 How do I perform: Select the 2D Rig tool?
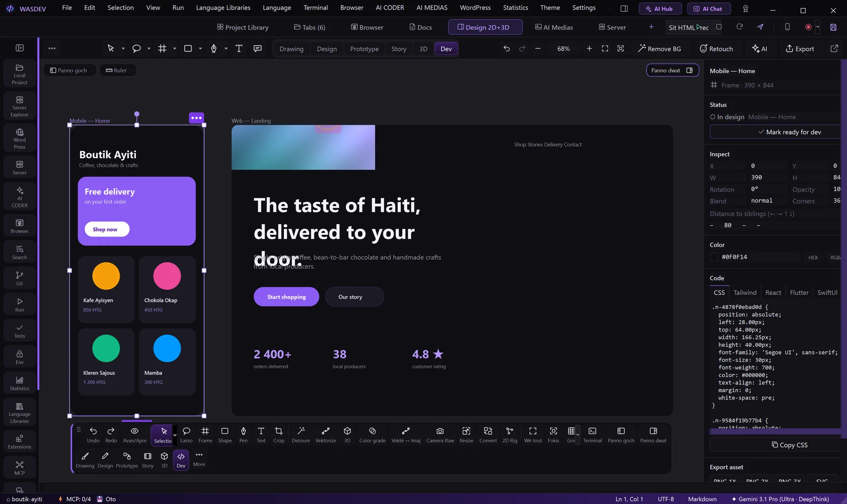(x=510, y=435)
